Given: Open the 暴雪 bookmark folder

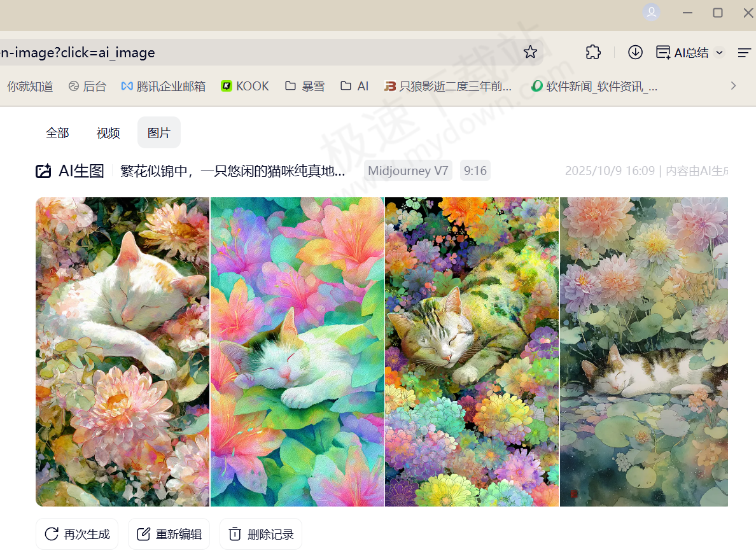Looking at the screenshot, I should click(x=305, y=86).
